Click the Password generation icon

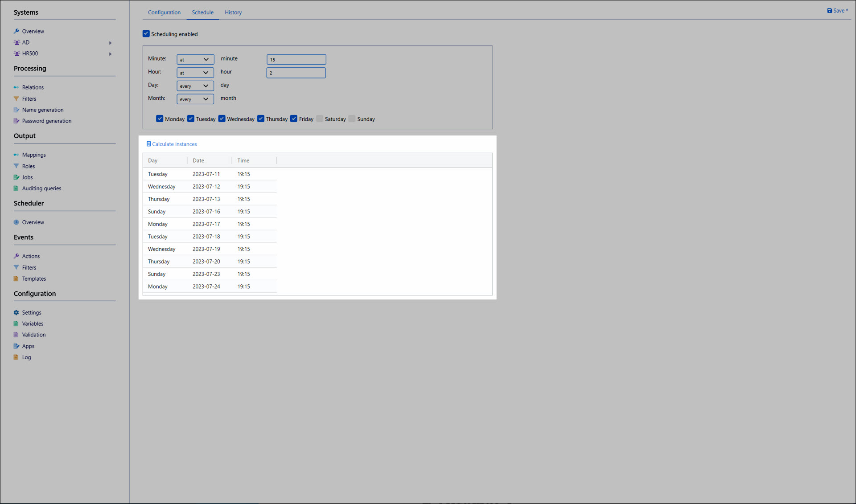[16, 121]
